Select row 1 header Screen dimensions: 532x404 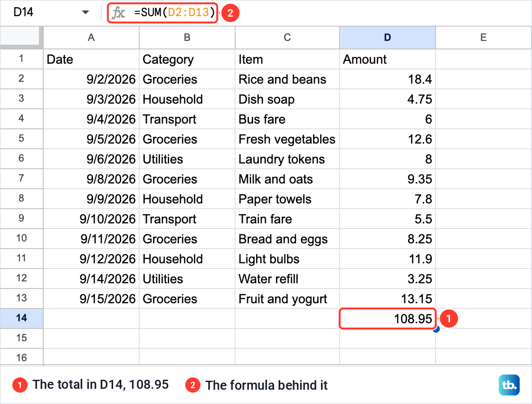coord(21,59)
